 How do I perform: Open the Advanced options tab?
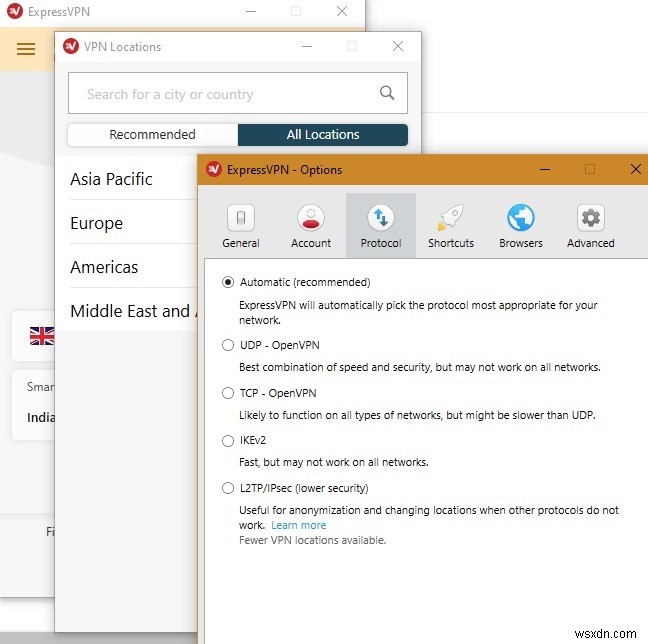pos(591,226)
